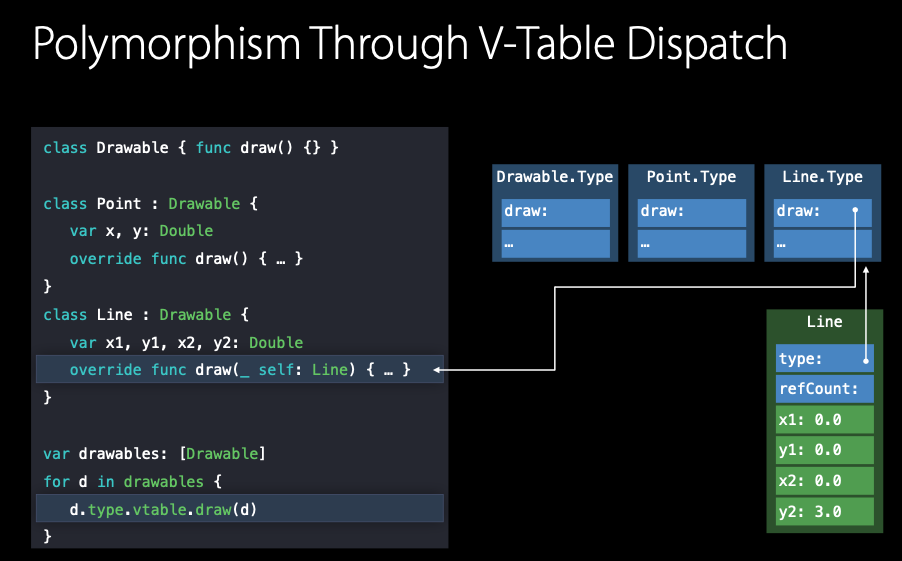Select the x2: 0.0 field

(x=824, y=481)
